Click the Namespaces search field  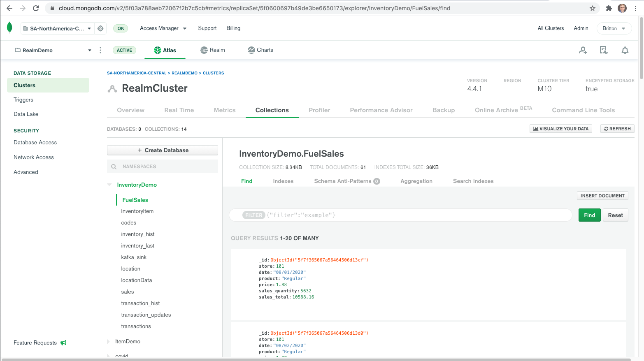tap(163, 167)
